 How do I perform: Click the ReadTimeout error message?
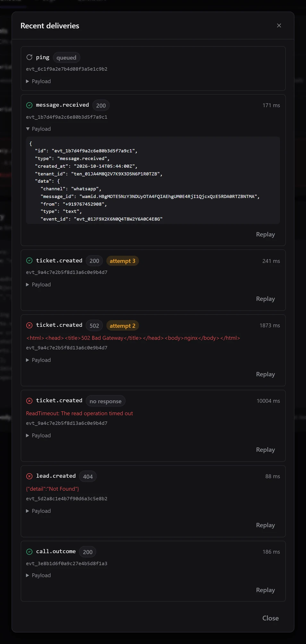pos(80,413)
